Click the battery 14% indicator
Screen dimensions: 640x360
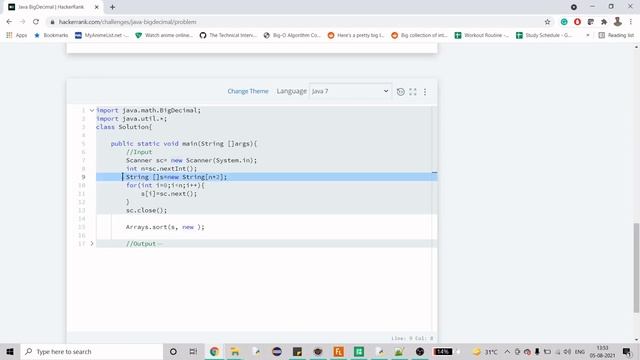coord(443,351)
